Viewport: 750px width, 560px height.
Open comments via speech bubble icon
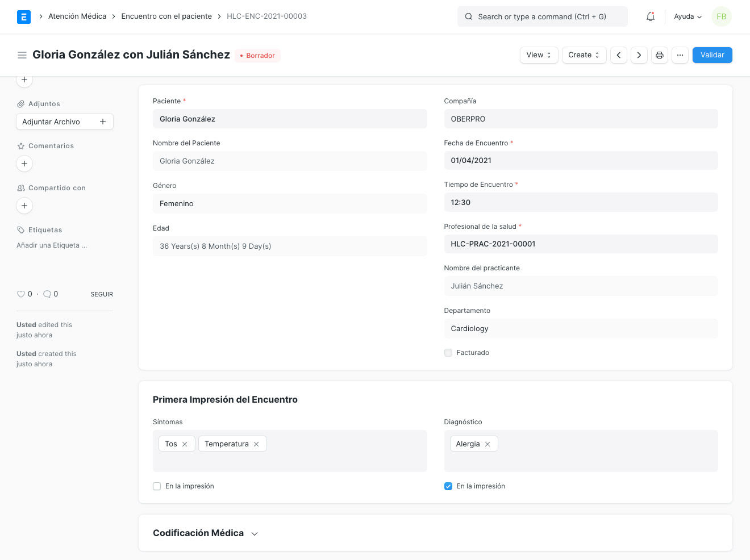pos(47,294)
